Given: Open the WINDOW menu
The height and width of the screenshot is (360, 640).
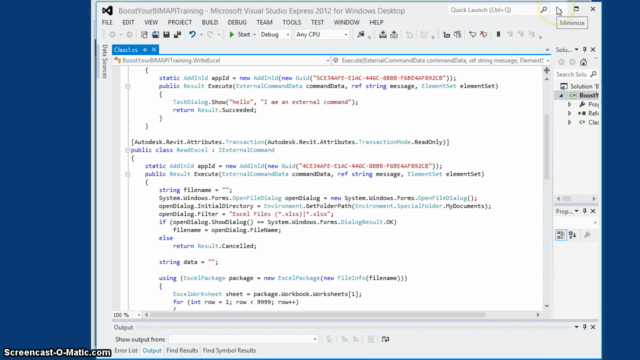Looking at the screenshot, I should click(x=347, y=22).
